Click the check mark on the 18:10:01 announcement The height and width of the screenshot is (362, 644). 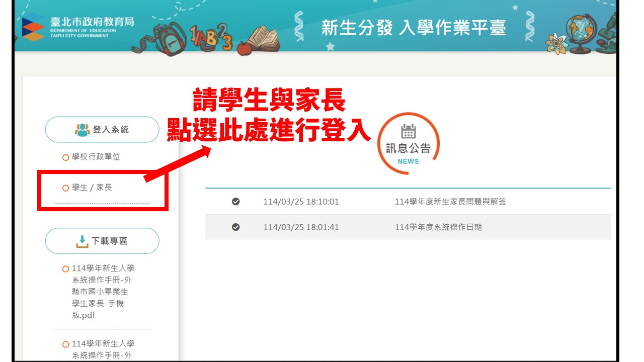[235, 202]
